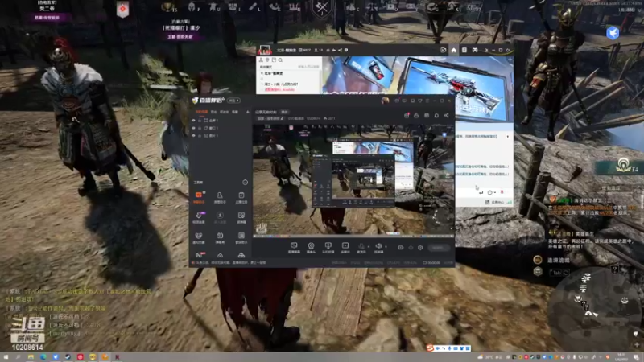Lock the first source in the scene list
Viewport: 644px width, 362px height.
[200, 121]
